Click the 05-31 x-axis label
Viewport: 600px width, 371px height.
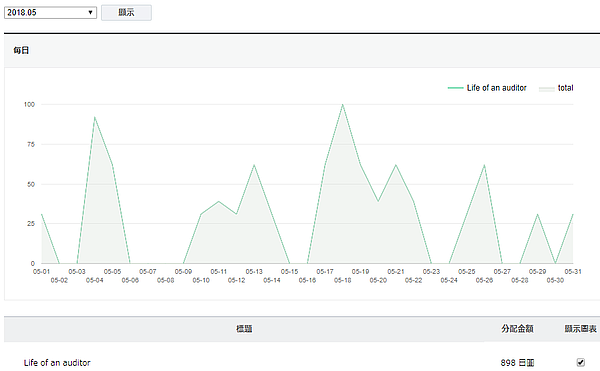(573, 272)
